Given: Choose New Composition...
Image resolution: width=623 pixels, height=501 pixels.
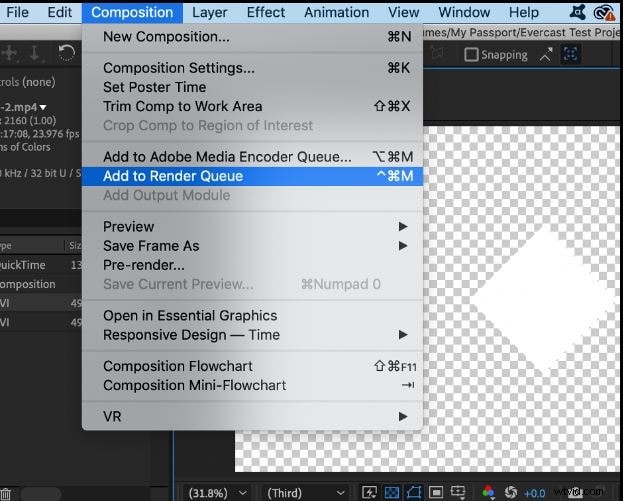Looking at the screenshot, I should (x=252, y=37).
